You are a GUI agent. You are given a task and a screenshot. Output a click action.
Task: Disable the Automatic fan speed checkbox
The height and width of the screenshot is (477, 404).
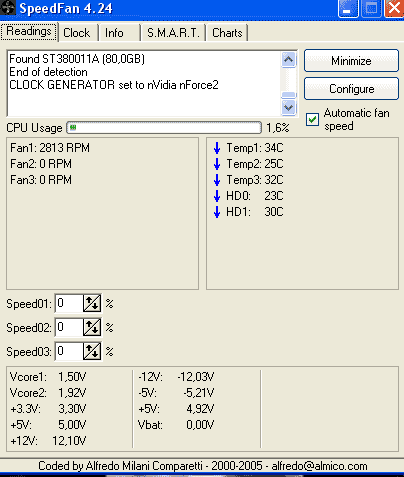312,119
